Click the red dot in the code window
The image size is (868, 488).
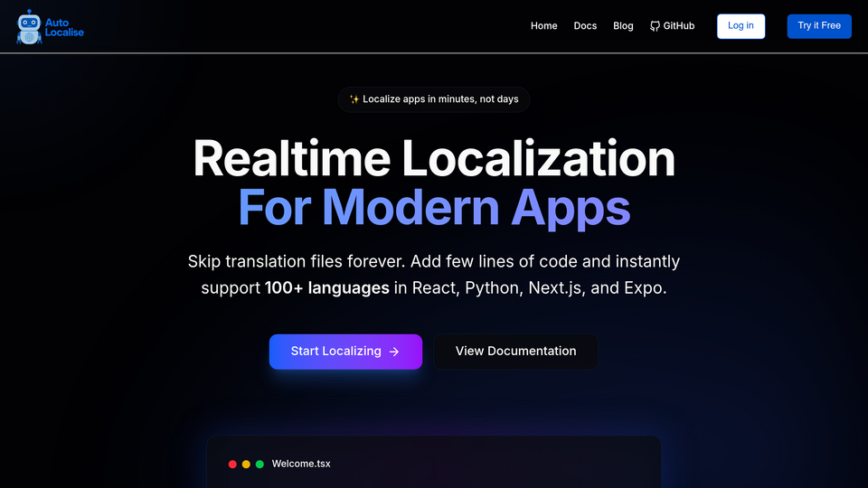pos(232,465)
